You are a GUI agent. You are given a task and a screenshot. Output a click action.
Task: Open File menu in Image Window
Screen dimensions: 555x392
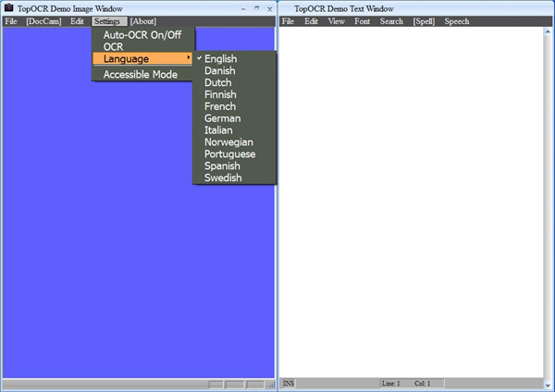[x=11, y=21]
